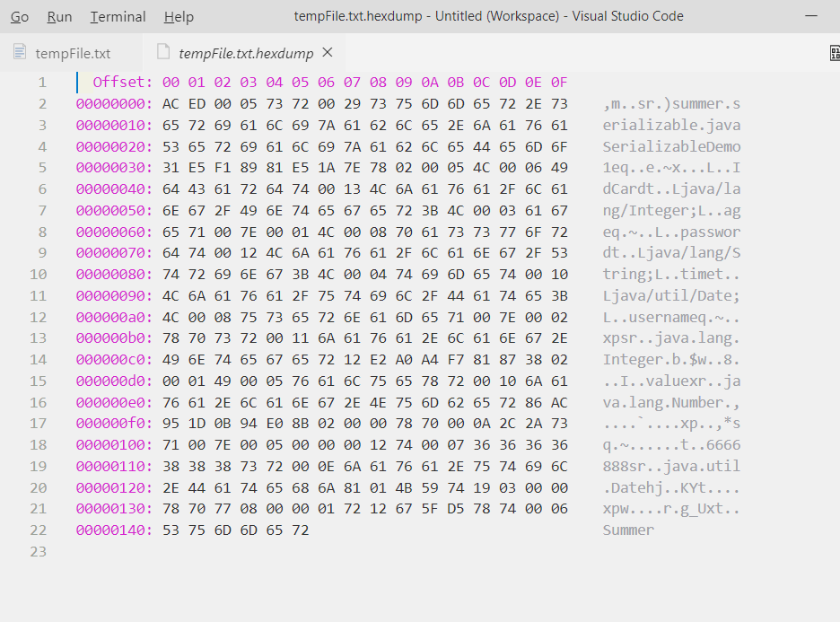Open the Terminal menu
The image size is (840, 622).
(x=118, y=17)
